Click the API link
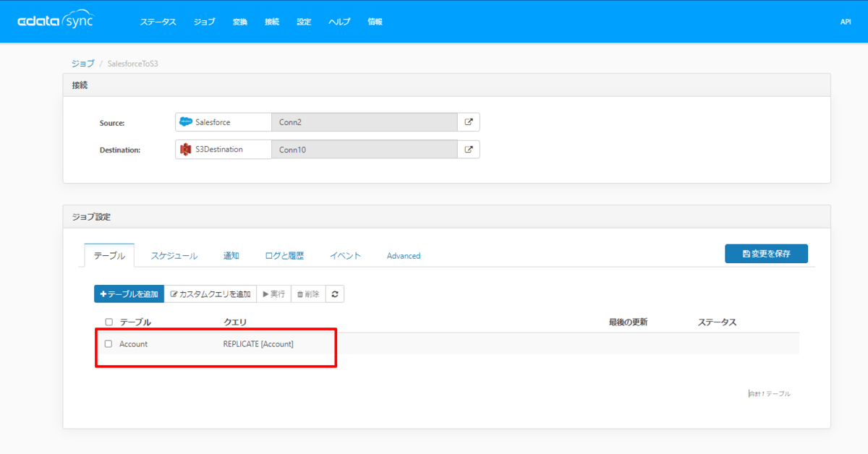 [846, 22]
